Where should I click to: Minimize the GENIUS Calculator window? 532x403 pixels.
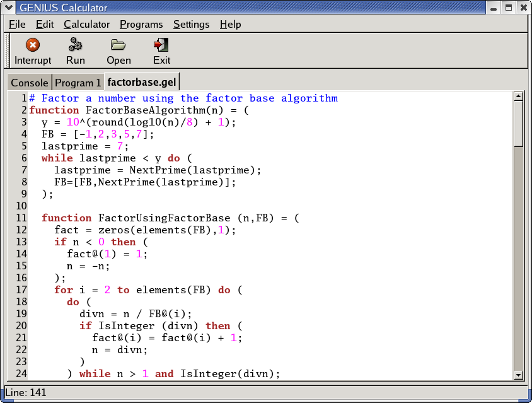click(494, 8)
